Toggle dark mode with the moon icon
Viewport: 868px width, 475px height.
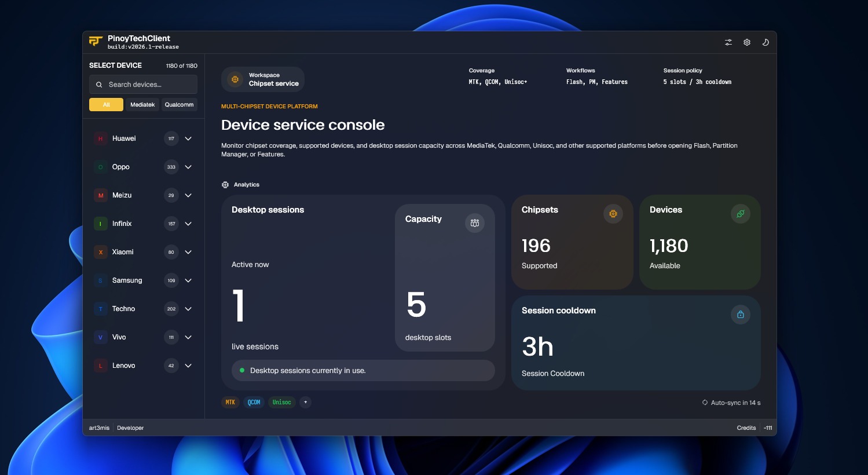(x=766, y=42)
